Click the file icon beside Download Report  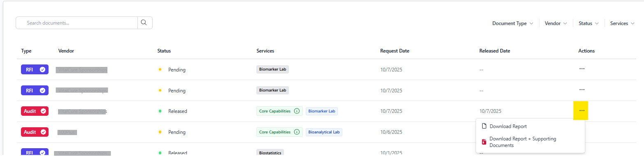[x=484, y=126]
